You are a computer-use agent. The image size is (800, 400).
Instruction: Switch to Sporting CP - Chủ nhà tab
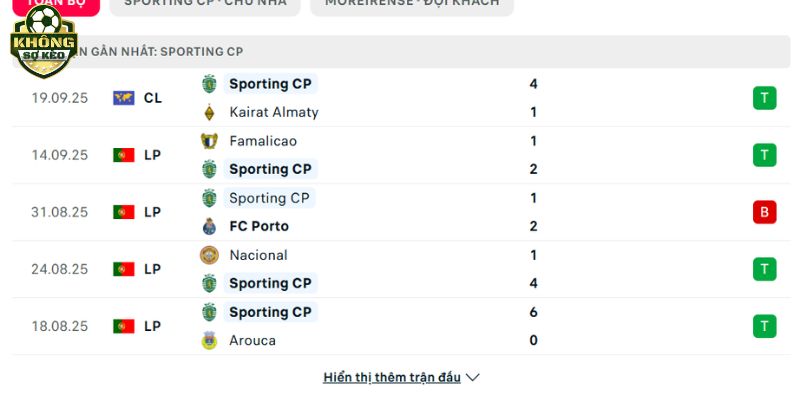(205, 5)
